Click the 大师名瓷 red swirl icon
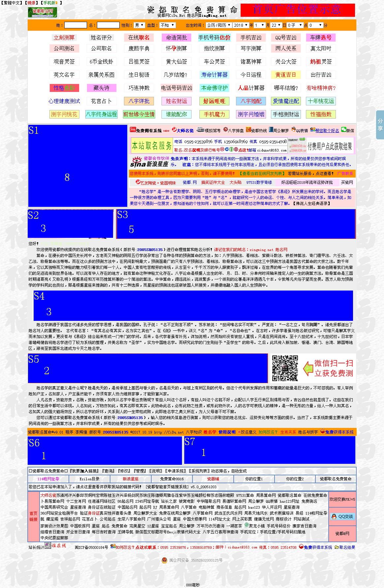This screenshot has height=588, width=384. (174, 130)
